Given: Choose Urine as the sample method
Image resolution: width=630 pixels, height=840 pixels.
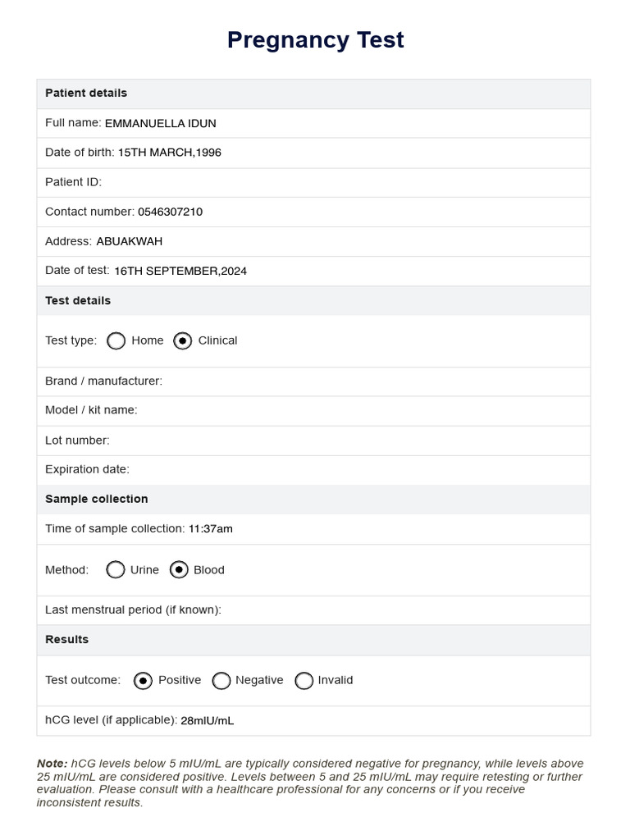Looking at the screenshot, I should coord(115,569).
